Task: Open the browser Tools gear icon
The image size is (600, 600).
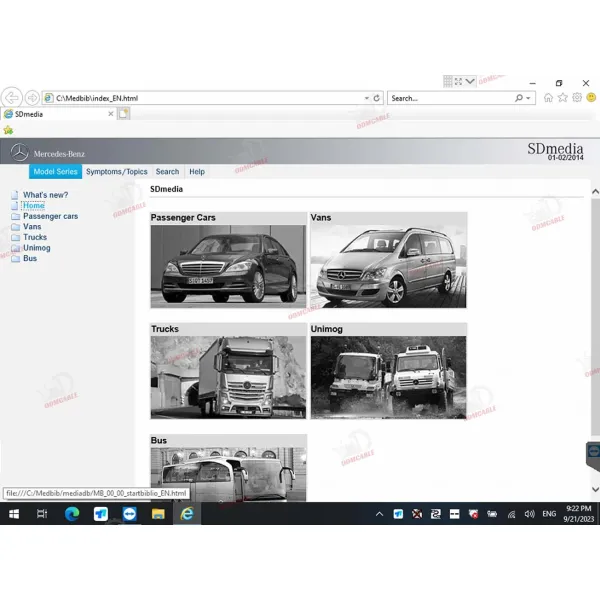Action: [577, 98]
